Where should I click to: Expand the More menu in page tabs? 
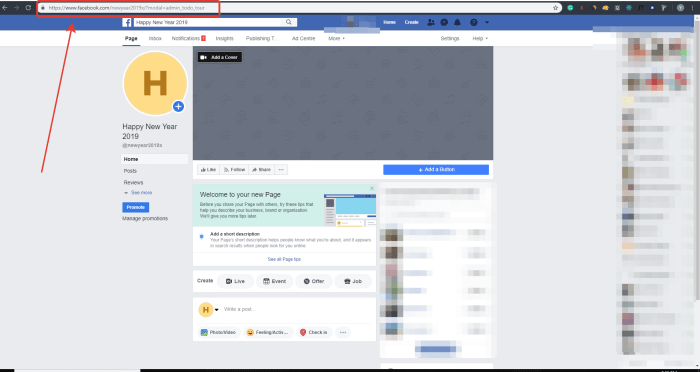click(337, 38)
